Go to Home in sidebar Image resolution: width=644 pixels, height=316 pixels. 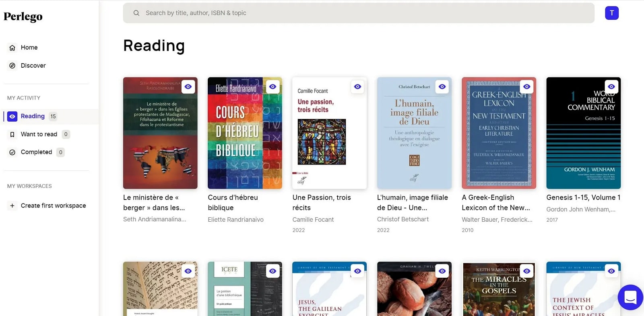pyautogui.click(x=29, y=48)
